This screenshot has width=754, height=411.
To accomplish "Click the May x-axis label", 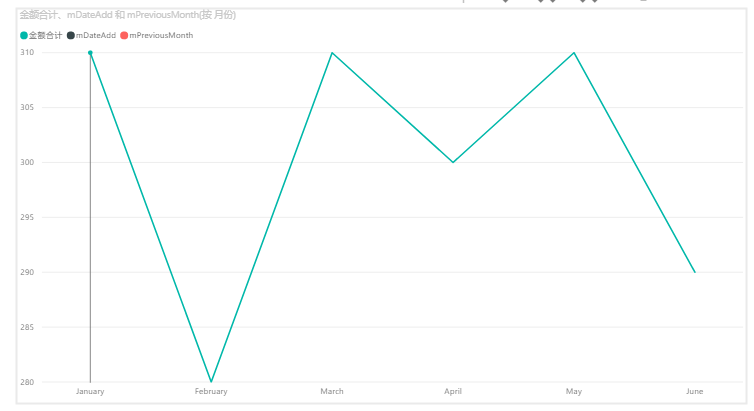I will (574, 391).
